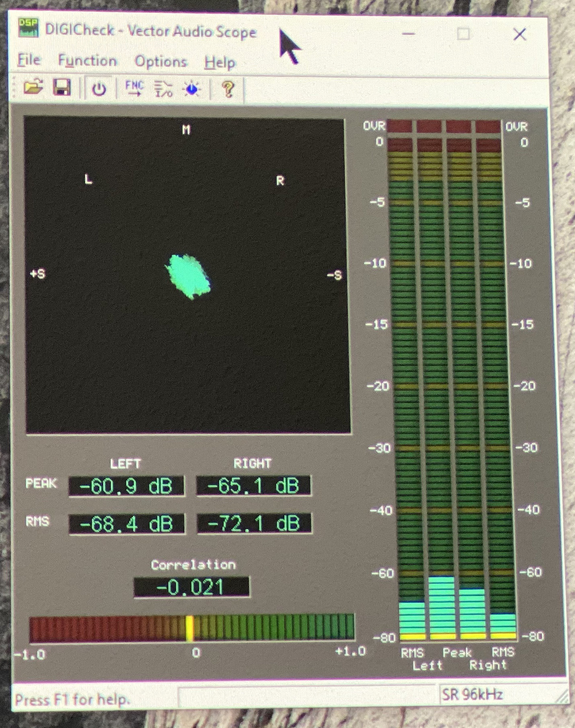575x728 pixels.
Task: Click the Left PEAK dB readout
Action: coord(126,486)
